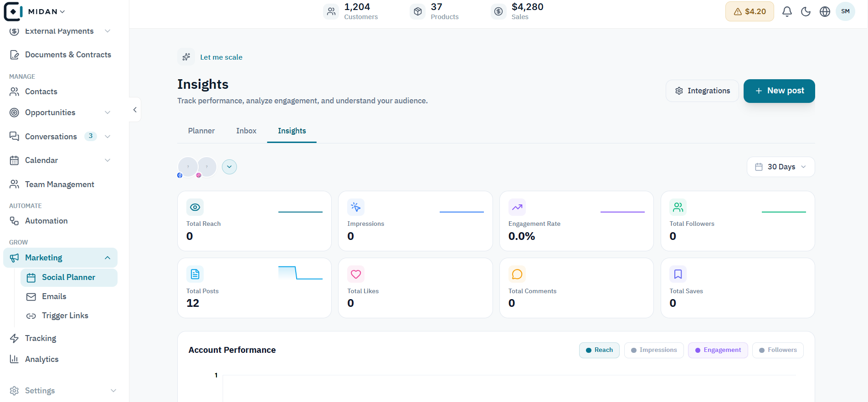Click the Engagement Rate trend icon
Viewport: 868px width, 402px height.
pos(517,207)
